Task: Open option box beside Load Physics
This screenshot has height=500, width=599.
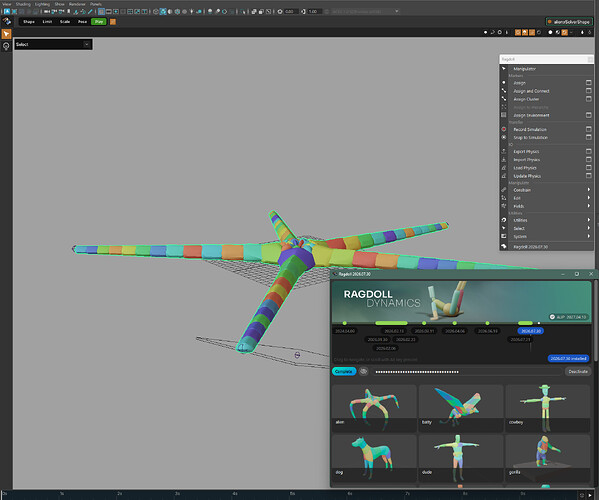Action: [589, 168]
